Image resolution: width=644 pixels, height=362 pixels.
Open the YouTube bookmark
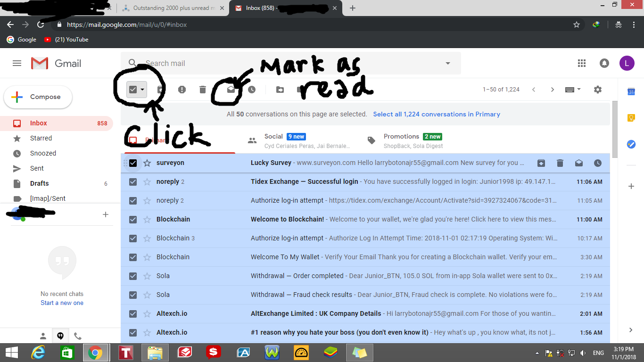click(66, 40)
